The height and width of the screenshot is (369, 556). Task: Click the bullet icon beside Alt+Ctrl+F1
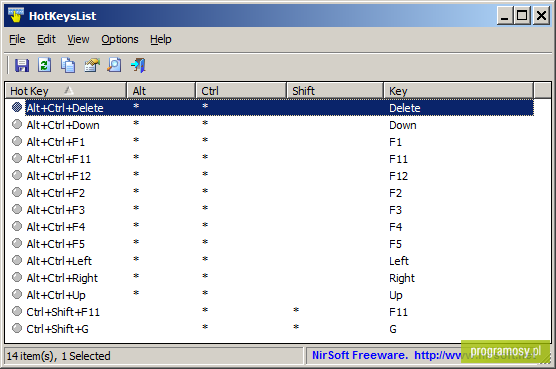[17, 141]
